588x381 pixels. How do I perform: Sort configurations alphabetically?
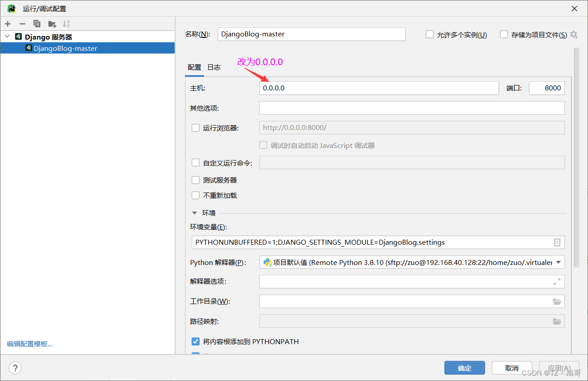pyautogui.click(x=66, y=23)
